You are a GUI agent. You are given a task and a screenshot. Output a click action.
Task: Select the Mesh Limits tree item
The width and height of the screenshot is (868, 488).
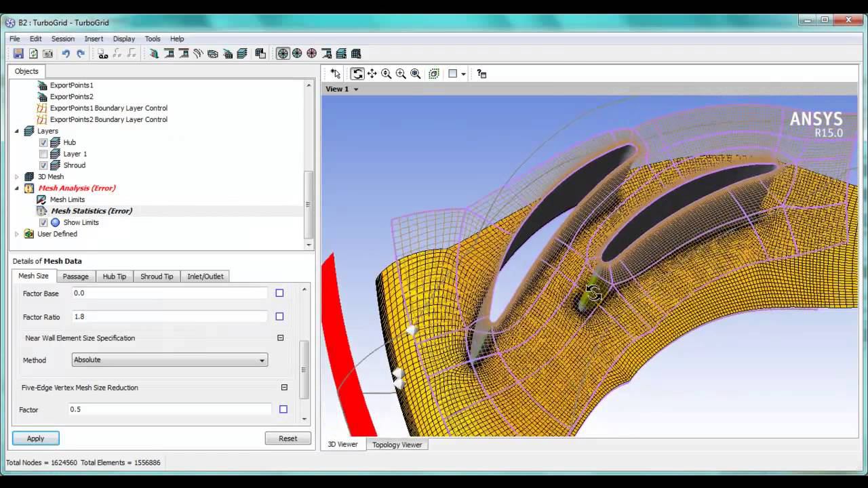pyautogui.click(x=67, y=199)
